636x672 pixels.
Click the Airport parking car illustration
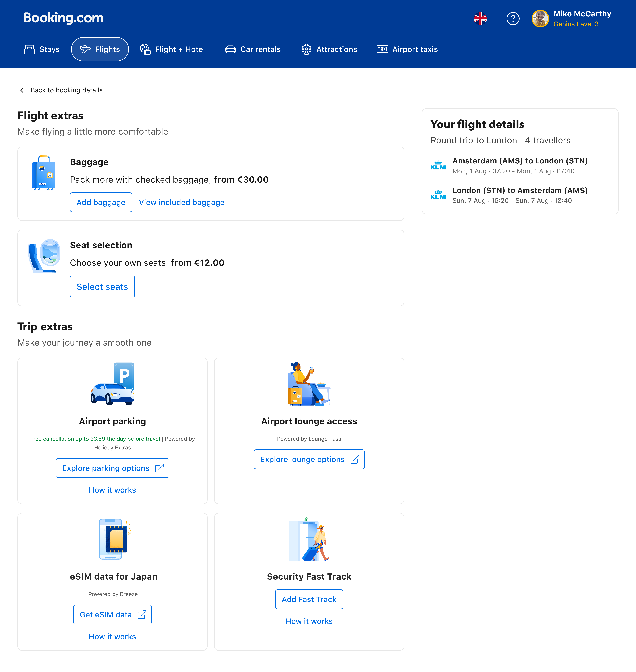[113, 384]
